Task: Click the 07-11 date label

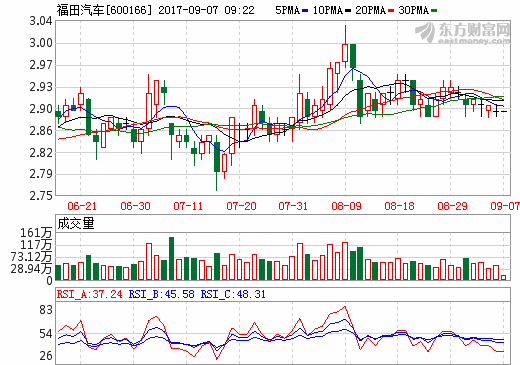Action: [x=188, y=206]
